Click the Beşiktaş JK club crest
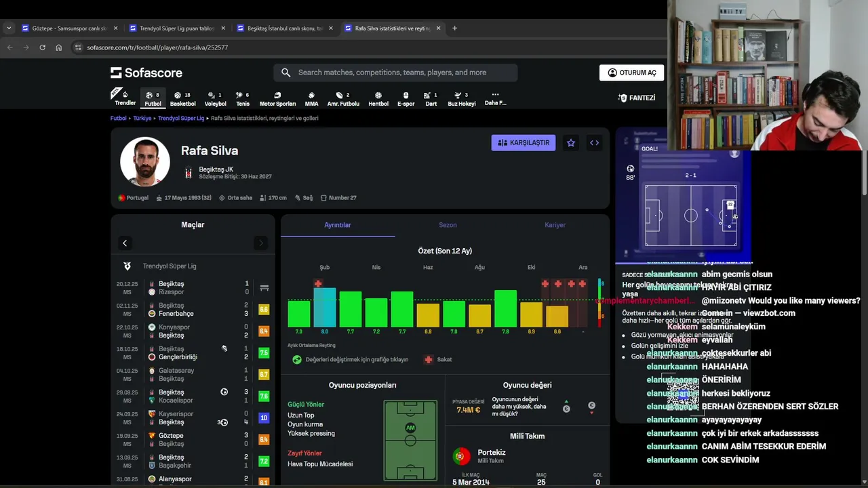The image size is (868, 488). 189,173
